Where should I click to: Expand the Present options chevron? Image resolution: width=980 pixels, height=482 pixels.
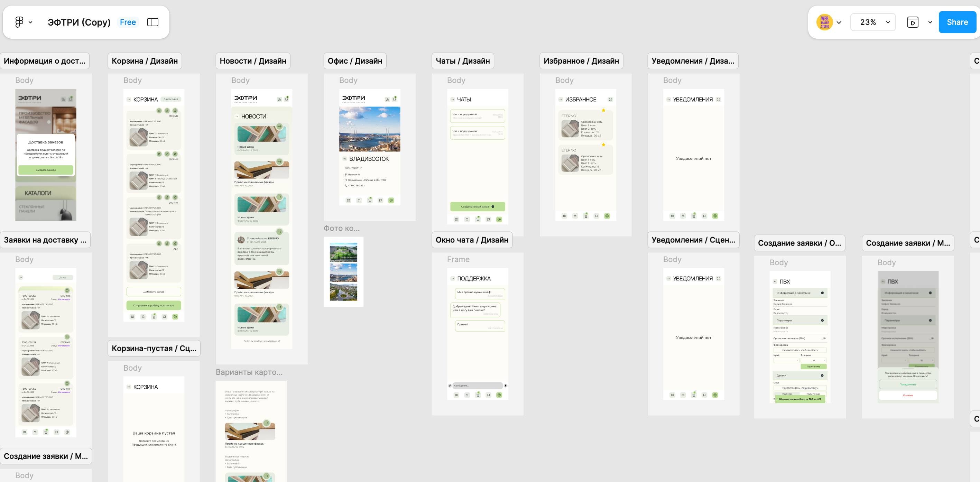point(930,22)
